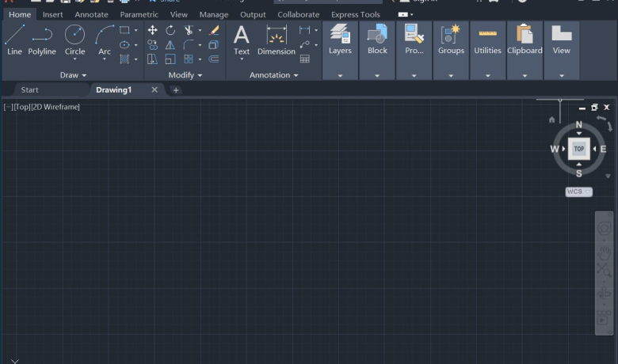Switch to the Collaborate ribbon tab
This screenshot has width=618, height=364.
(x=299, y=14)
